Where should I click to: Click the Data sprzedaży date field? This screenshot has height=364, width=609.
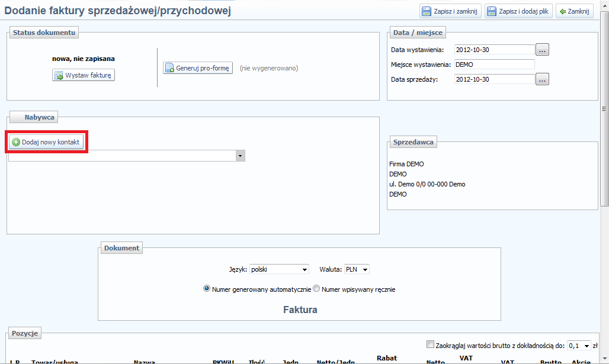[x=494, y=79]
